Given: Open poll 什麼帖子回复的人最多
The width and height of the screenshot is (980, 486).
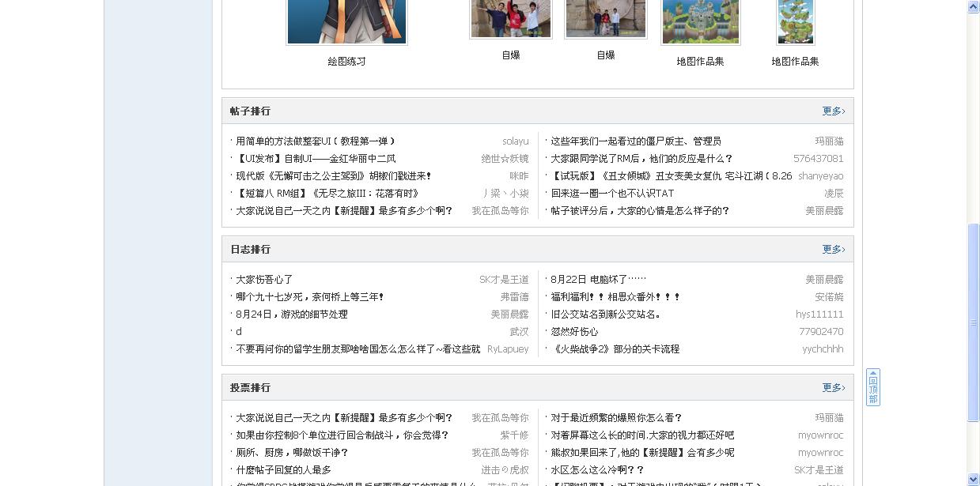Looking at the screenshot, I should [283, 470].
